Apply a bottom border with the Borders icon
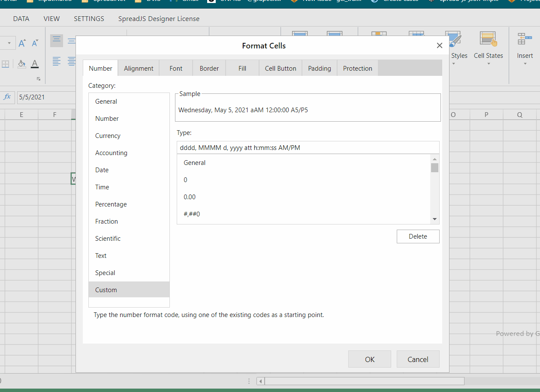540x392 pixels. pos(5,64)
